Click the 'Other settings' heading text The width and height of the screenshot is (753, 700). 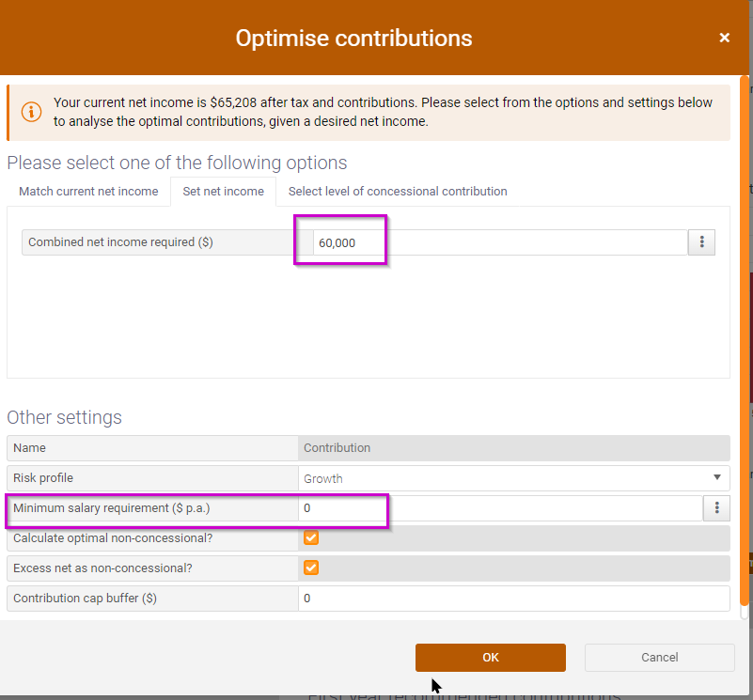coord(64,417)
